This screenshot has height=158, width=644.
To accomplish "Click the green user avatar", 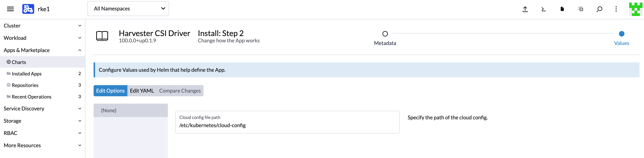I will point(635,9).
